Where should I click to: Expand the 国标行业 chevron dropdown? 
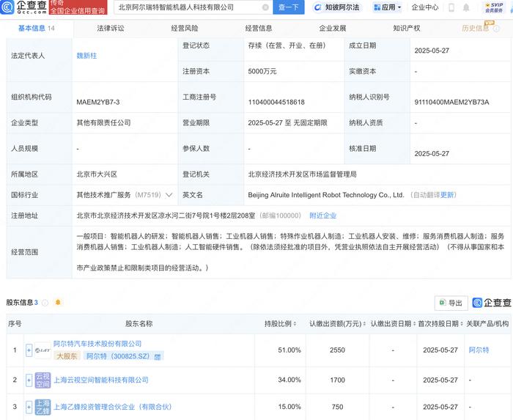pyautogui.click(x=169, y=195)
